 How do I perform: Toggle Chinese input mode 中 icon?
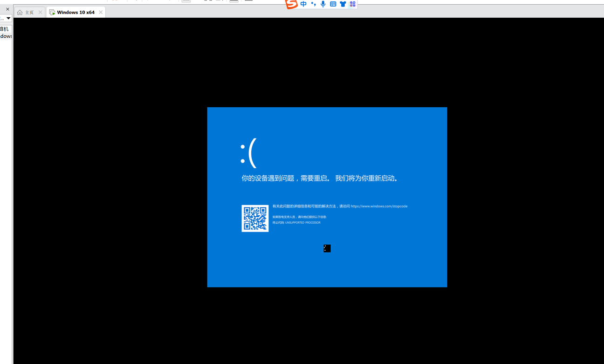[x=303, y=4]
